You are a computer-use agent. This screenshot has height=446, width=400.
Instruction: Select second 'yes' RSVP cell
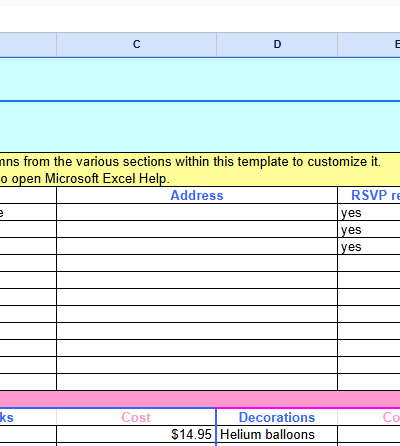369,229
